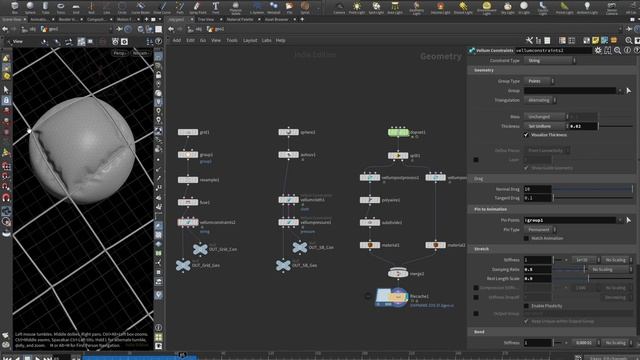Viewport: 640px width, 360px height.
Task: Select the sphere1 node
Action: click(288, 132)
